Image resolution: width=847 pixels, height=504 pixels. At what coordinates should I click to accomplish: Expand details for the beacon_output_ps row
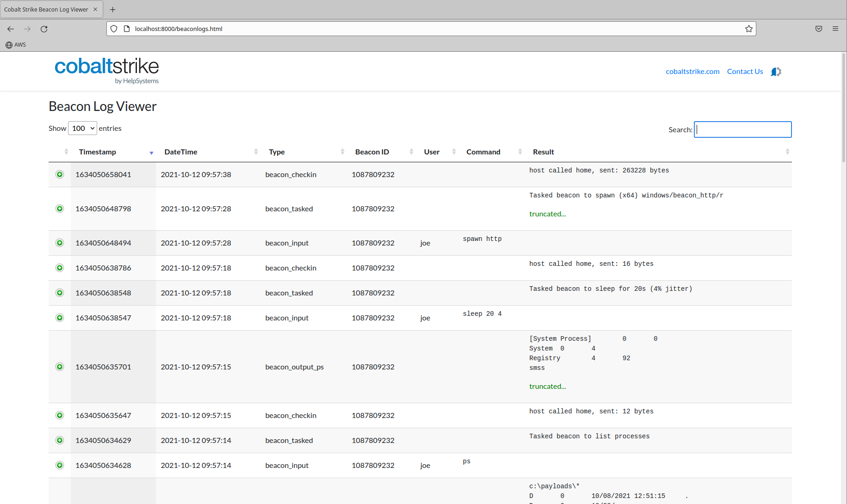click(60, 367)
